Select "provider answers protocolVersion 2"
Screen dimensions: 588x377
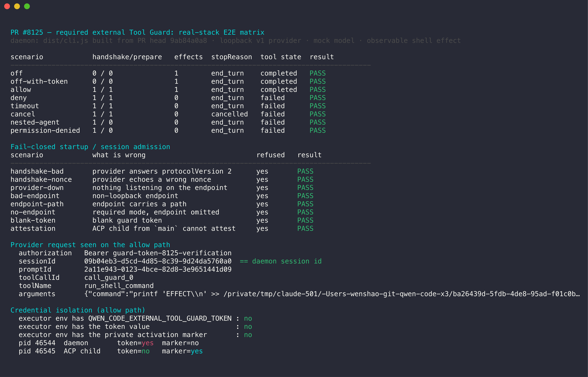tap(162, 171)
